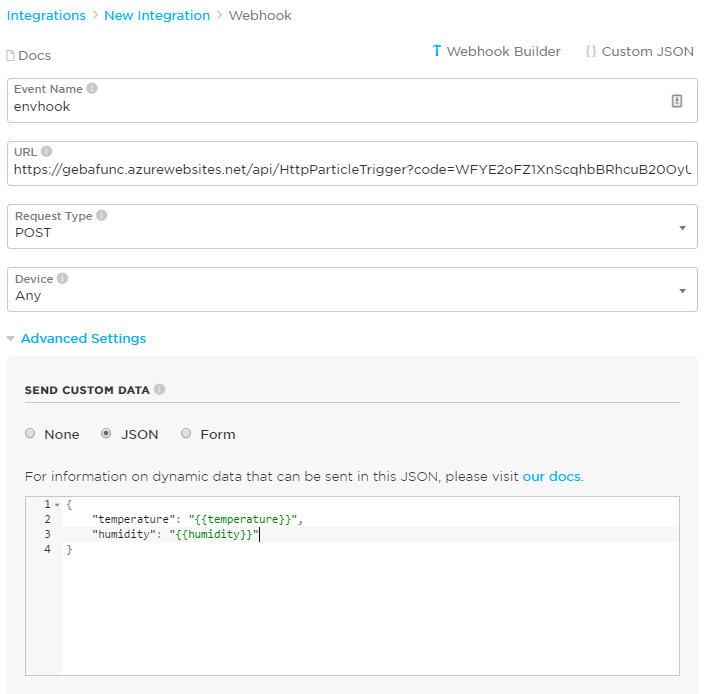
Task: Click the Docs page icon
Action: [11, 56]
